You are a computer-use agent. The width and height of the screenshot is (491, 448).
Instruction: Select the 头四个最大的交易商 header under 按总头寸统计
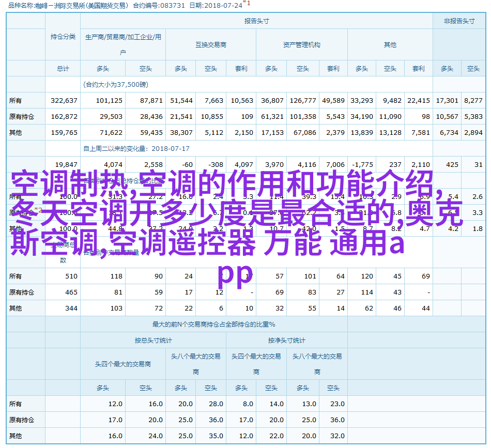click(123, 364)
